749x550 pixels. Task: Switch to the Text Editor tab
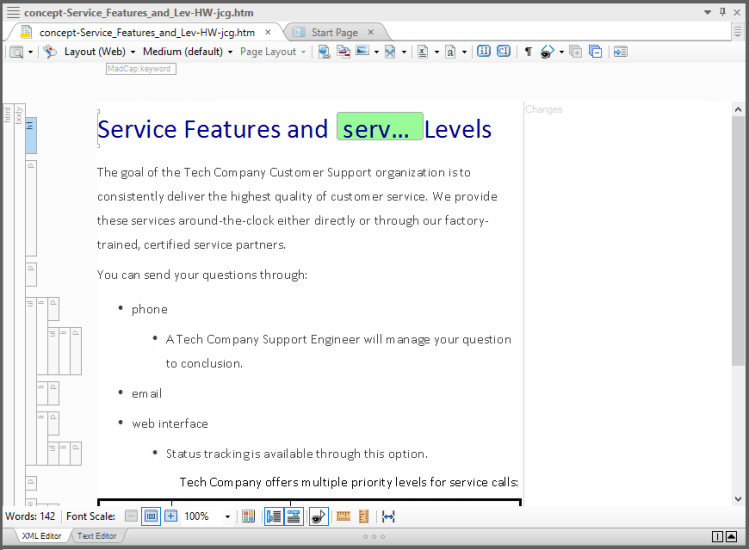(97, 536)
